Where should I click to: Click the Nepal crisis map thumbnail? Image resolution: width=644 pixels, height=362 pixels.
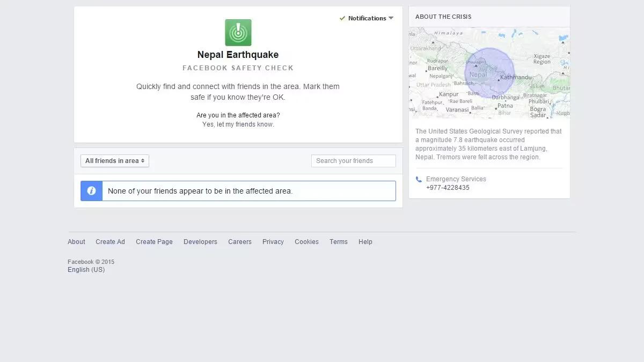[489, 73]
